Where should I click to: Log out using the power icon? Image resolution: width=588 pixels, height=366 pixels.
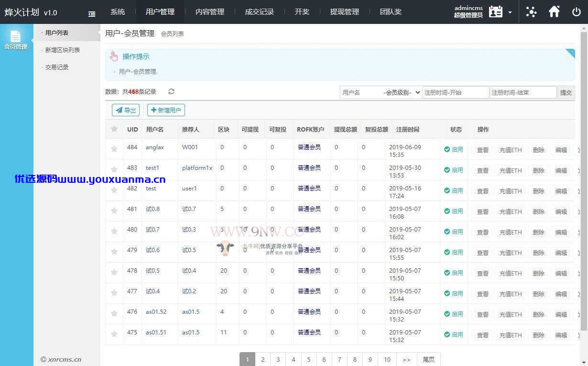577,12
